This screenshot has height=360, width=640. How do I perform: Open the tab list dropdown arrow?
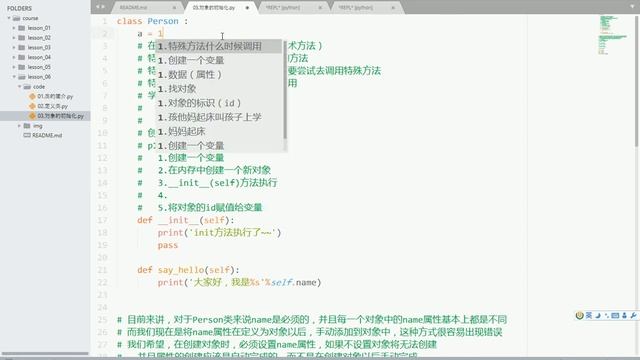[632, 7]
